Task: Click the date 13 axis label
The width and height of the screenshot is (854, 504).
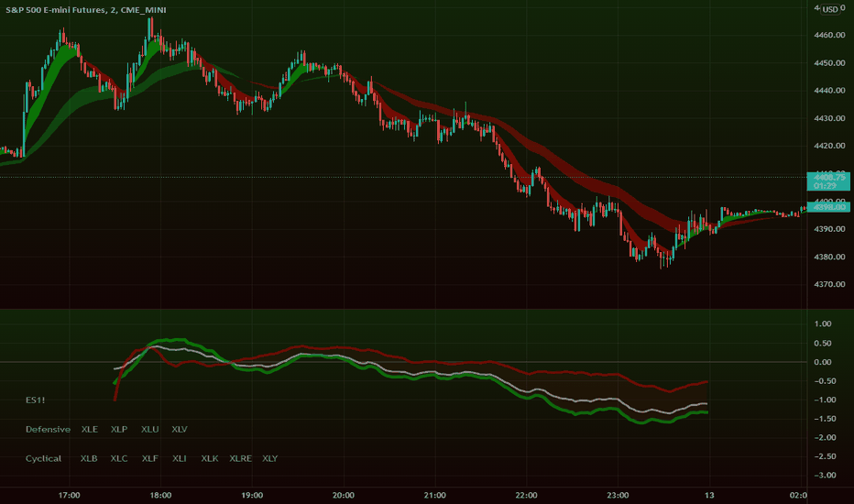Action: pos(709,495)
